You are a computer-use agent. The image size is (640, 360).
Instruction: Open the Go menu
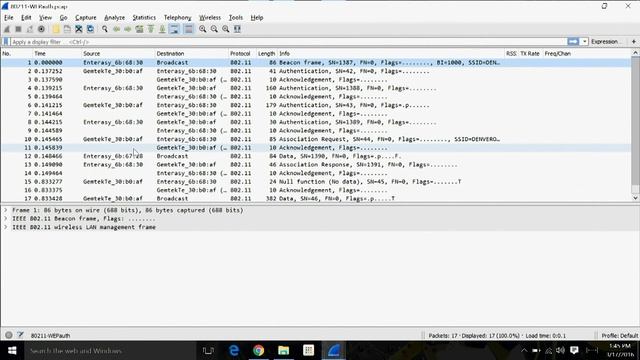coord(63,18)
